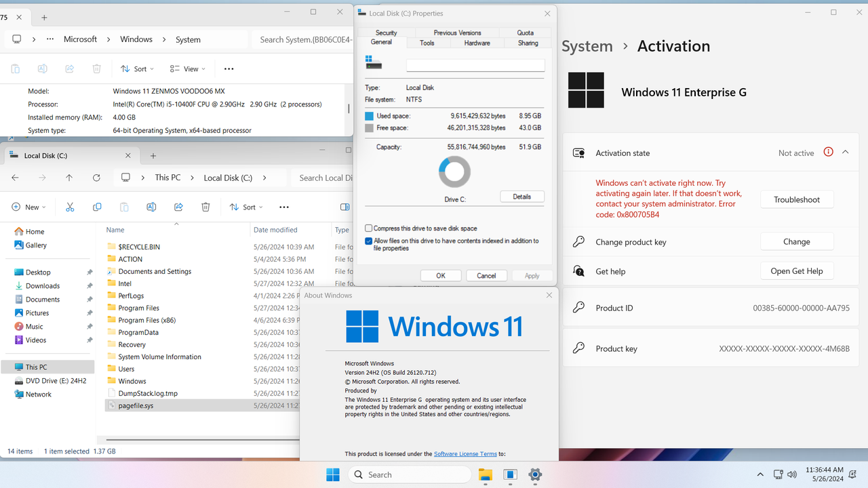Click Open Get Help button
This screenshot has height=488, width=868.
[797, 271]
